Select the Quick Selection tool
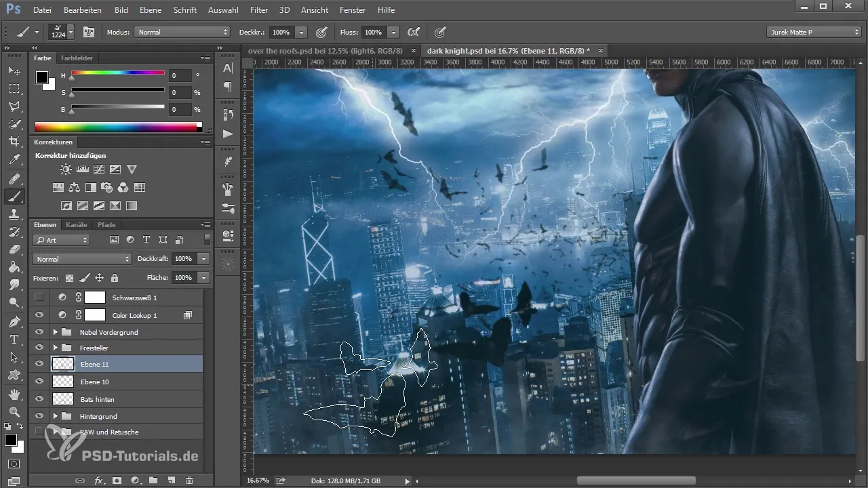Screen dimensions: 868x488 [14, 124]
